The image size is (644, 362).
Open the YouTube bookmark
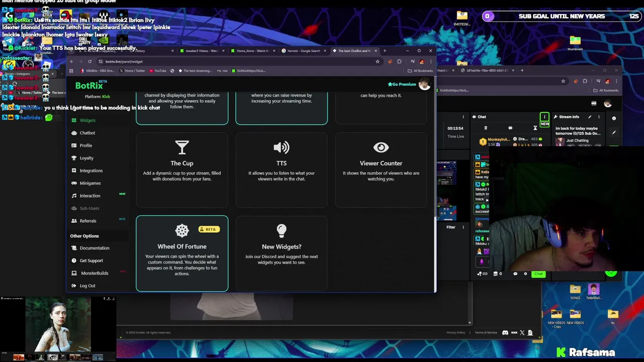point(157,71)
